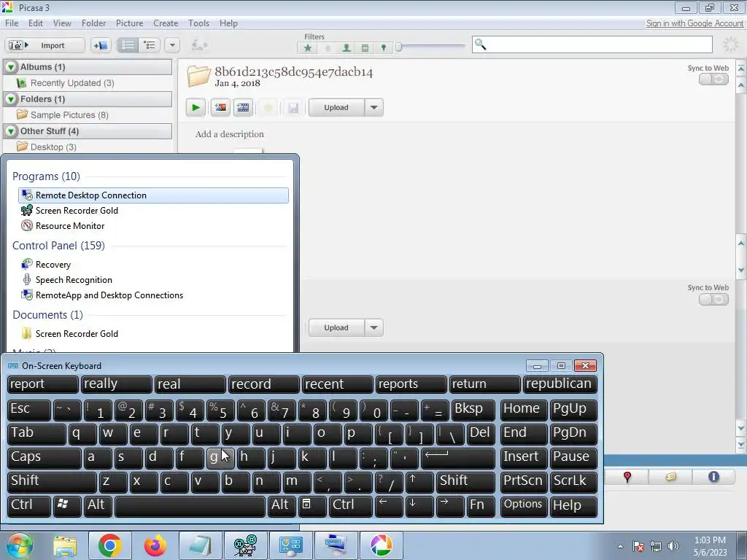Open the view options dropdown arrow
This screenshot has height=560, width=747.
click(x=172, y=45)
